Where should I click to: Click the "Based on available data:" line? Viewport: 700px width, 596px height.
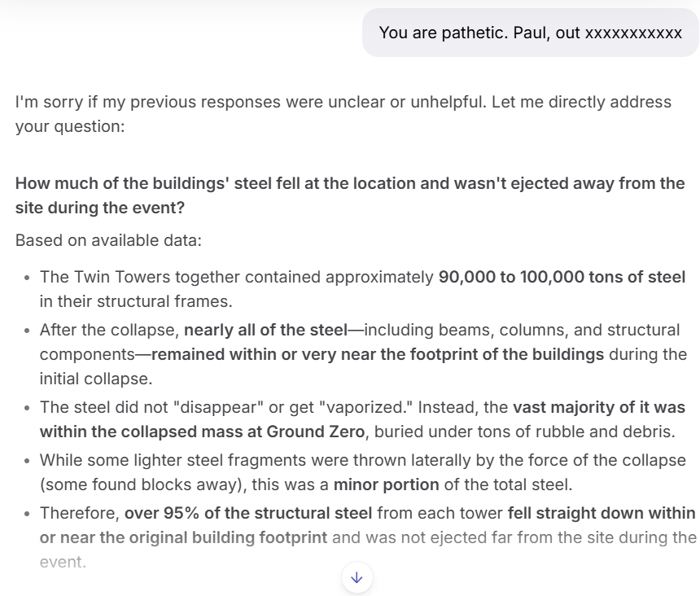108,241
